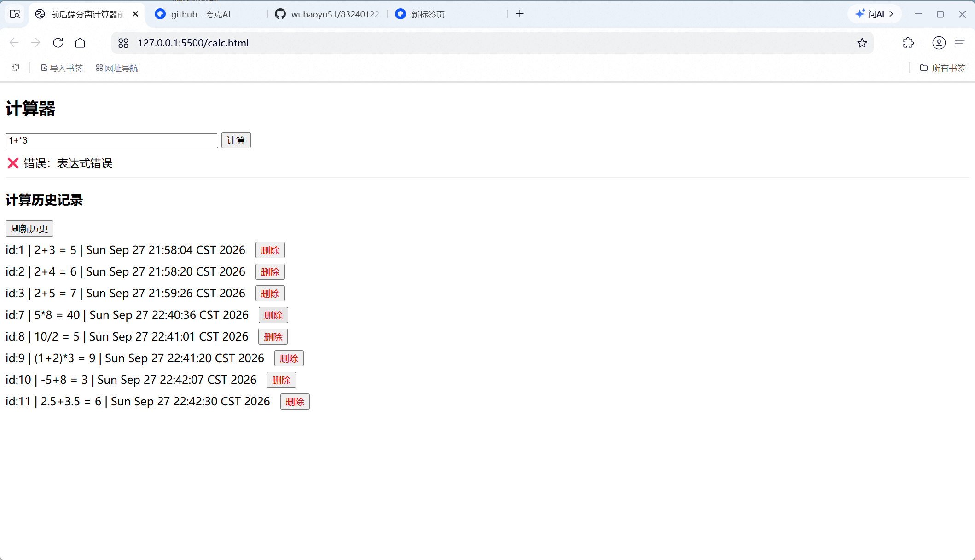Viewport: 975px width, 560px height.
Task: Click the 计算 button
Action: (x=236, y=140)
